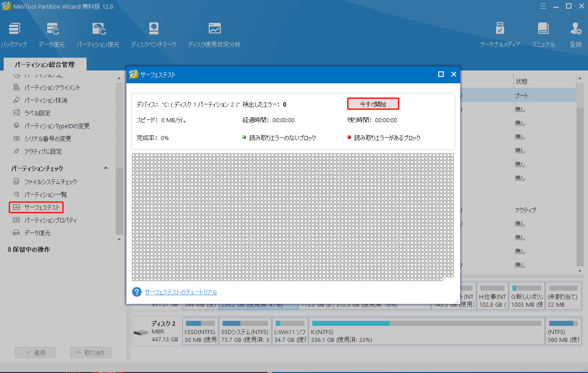Click the ディスク 2 drive icon
Screen dimensions: 588x373
tap(141, 332)
